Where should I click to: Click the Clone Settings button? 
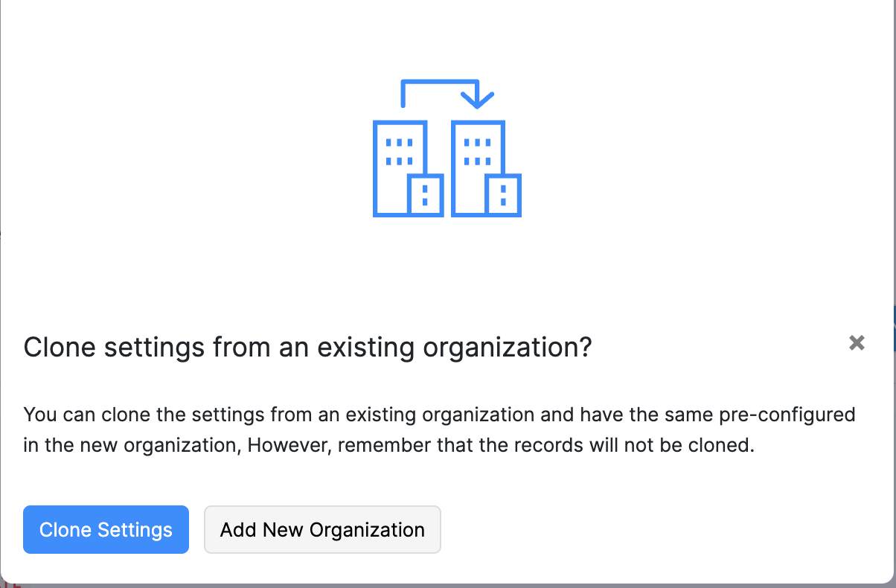pyautogui.click(x=106, y=530)
